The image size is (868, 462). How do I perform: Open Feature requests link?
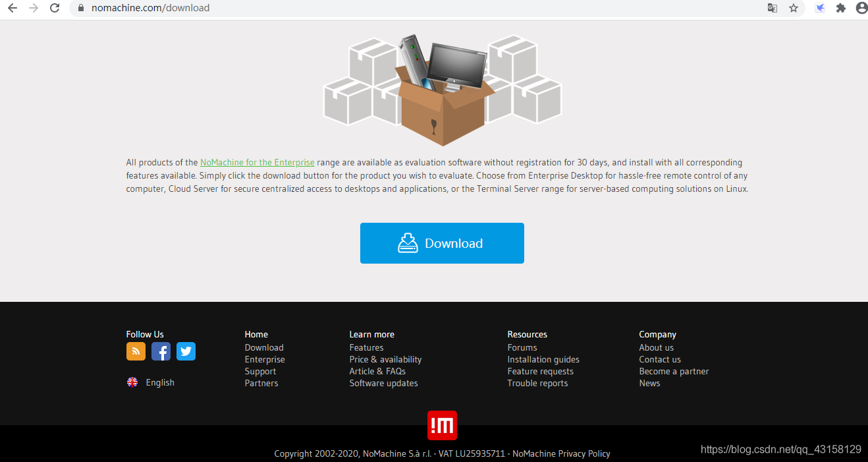(x=540, y=371)
